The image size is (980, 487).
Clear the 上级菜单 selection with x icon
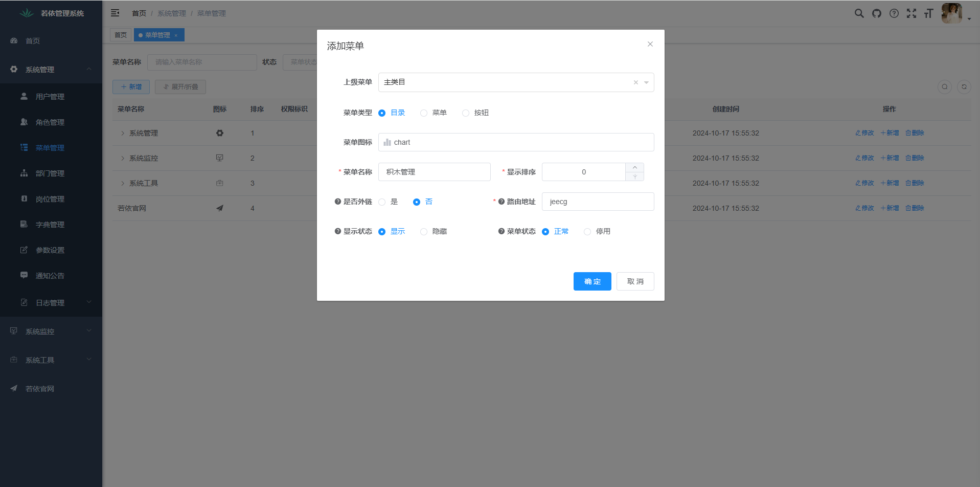tap(636, 82)
